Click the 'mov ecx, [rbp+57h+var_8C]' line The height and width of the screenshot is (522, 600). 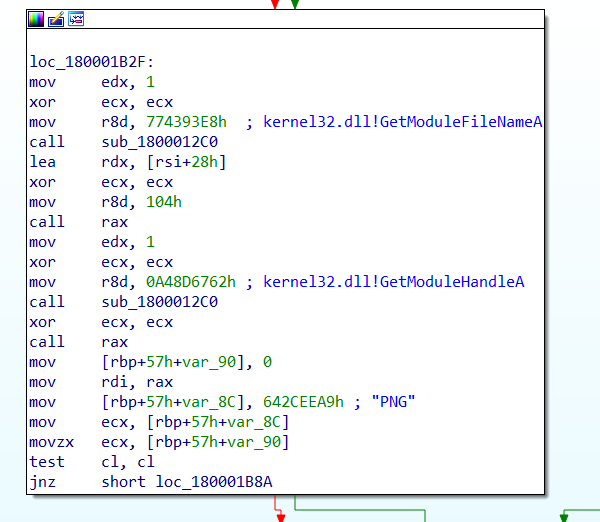159,422
